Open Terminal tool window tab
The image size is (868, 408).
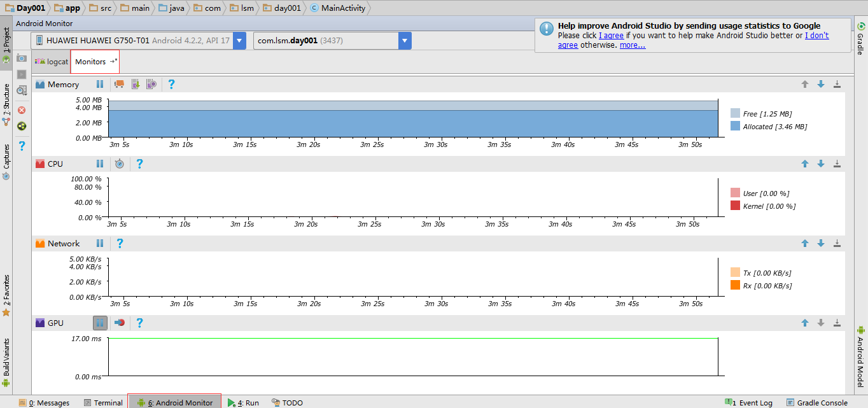coord(102,403)
